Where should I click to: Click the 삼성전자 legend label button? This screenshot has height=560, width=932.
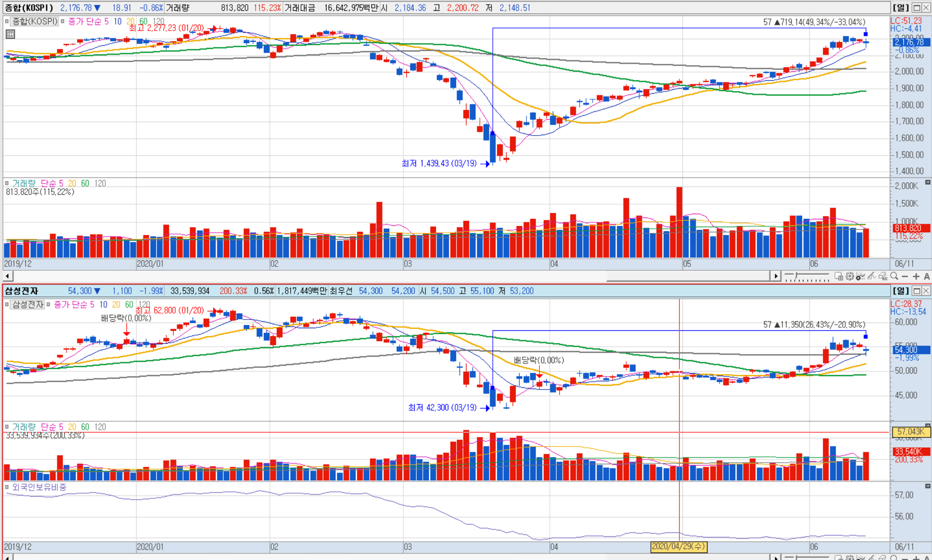(28, 304)
